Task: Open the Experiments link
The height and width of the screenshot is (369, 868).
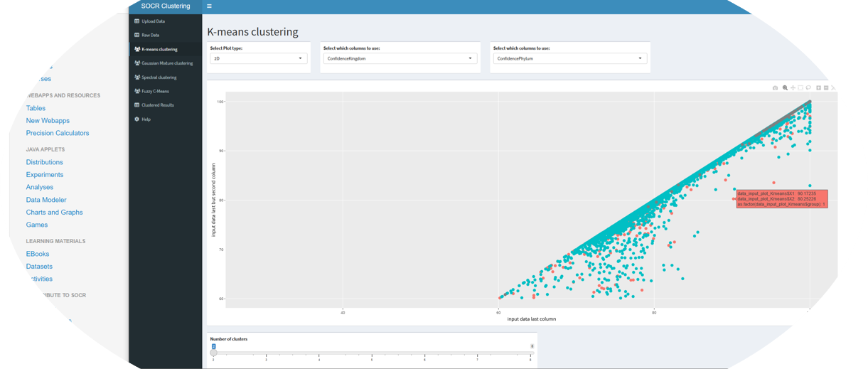Action: point(45,175)
